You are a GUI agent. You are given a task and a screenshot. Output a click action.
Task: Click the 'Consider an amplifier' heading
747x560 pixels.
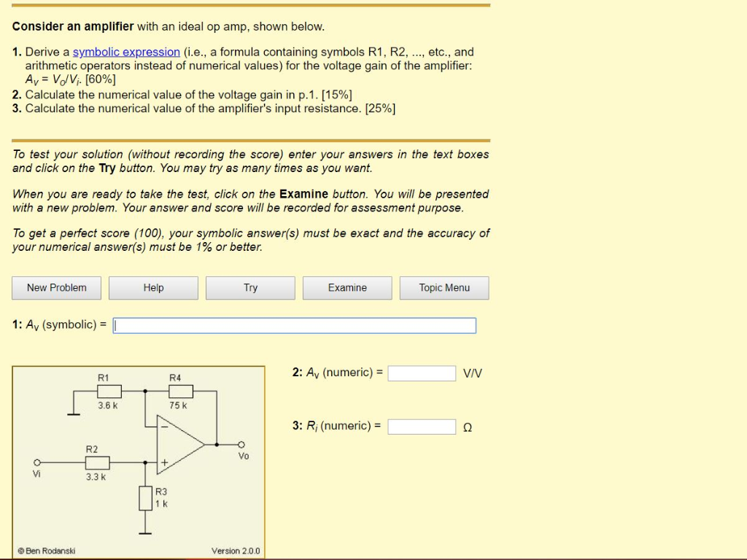tap(73, 26)
